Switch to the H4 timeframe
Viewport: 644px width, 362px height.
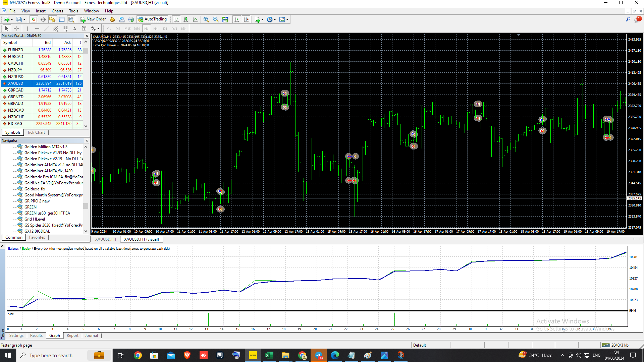click(x=155, y=28)
